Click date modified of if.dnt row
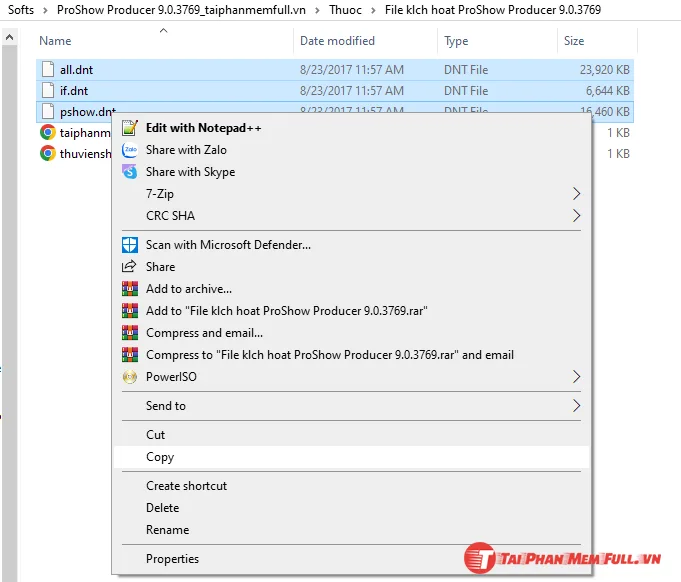 [x=352, y=91]
